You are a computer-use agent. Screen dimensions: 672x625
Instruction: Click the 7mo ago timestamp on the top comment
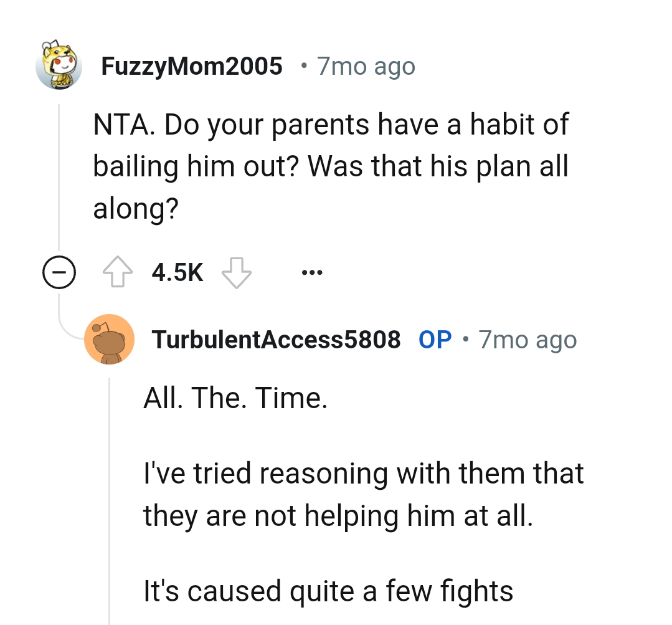click(x=365, y=66)
